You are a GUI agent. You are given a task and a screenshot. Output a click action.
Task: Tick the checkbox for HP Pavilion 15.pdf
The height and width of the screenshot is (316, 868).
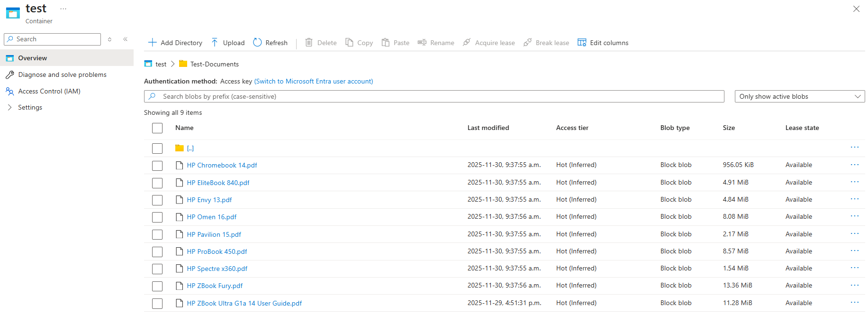point(157,235)
